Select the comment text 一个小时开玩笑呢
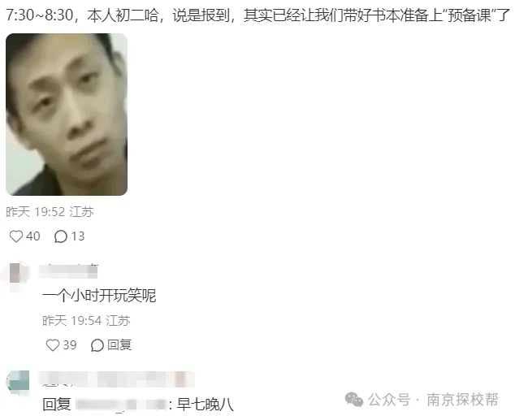 pos(99,296)
